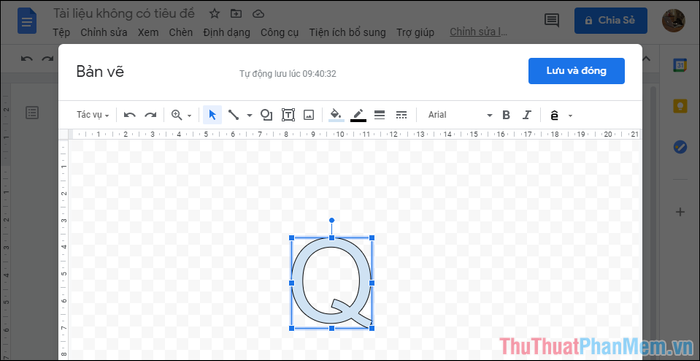Open the border color pencil
700x361 pixels.
coord(358,115)
